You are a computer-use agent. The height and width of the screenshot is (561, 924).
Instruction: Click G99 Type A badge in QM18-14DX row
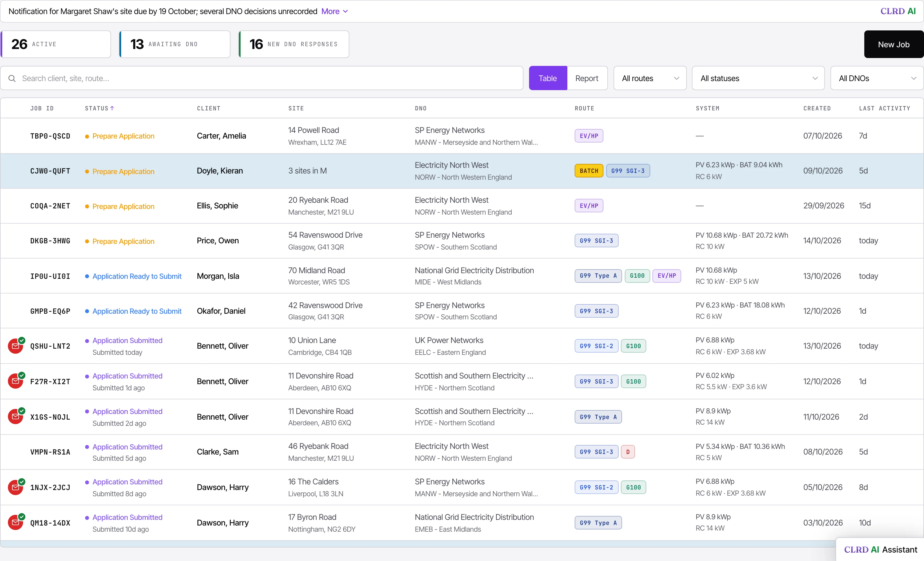click(x=598, y=523)
